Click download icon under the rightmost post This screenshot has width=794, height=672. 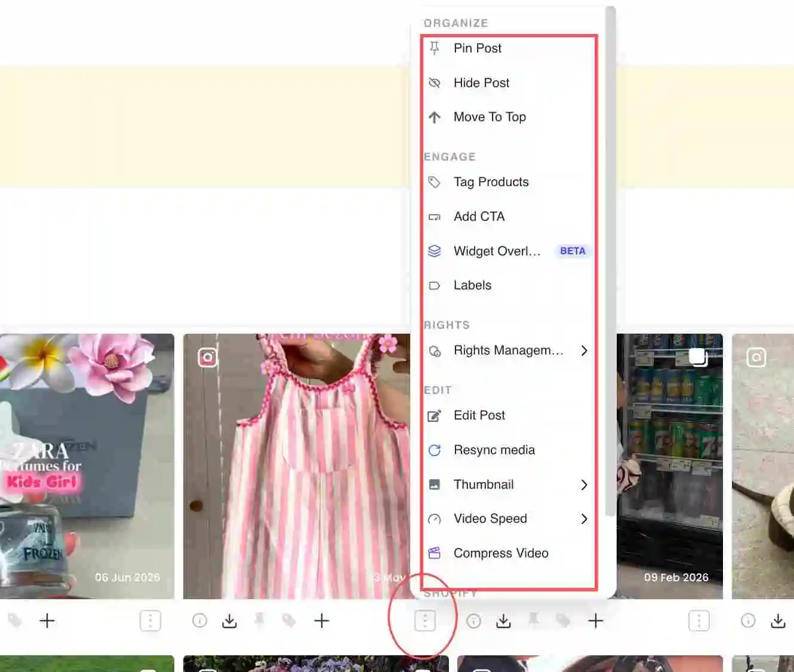pyautogui.click(x=778, y=621)
